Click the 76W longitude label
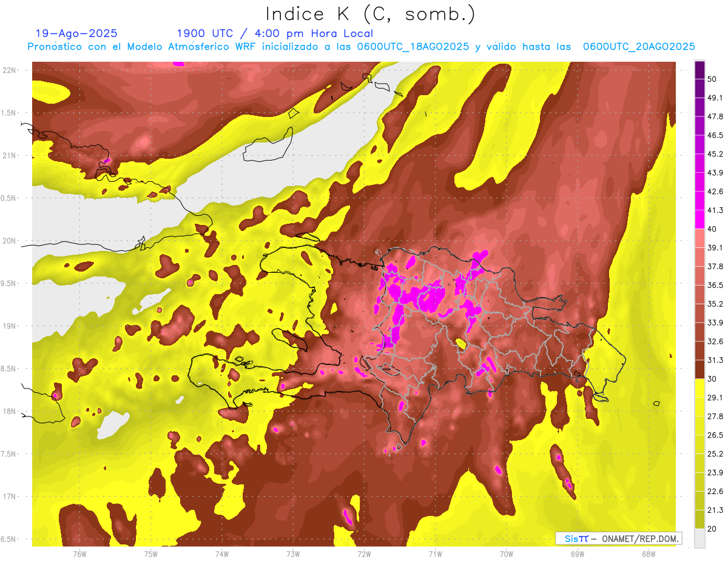Screen dimensions: 728x562 (79, 554)
